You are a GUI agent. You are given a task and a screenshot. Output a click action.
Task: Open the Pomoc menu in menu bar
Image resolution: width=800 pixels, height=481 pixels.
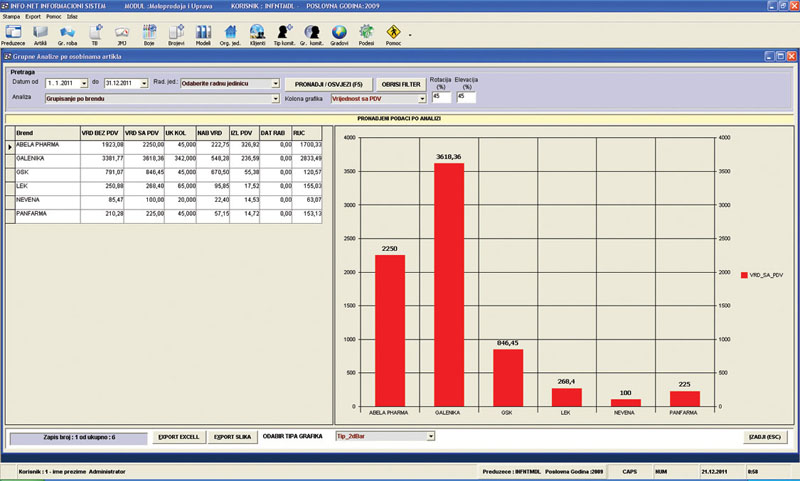[x=54, y=16]
